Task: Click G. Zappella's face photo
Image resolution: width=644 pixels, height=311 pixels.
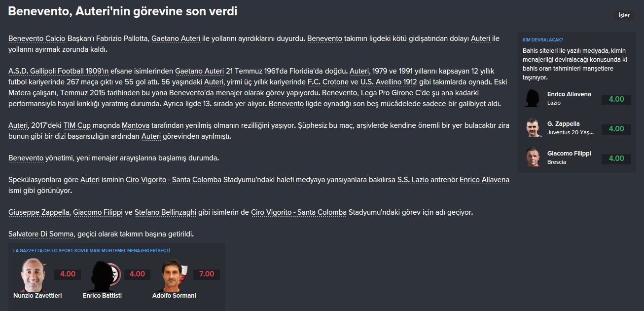Action: [534, 128]
